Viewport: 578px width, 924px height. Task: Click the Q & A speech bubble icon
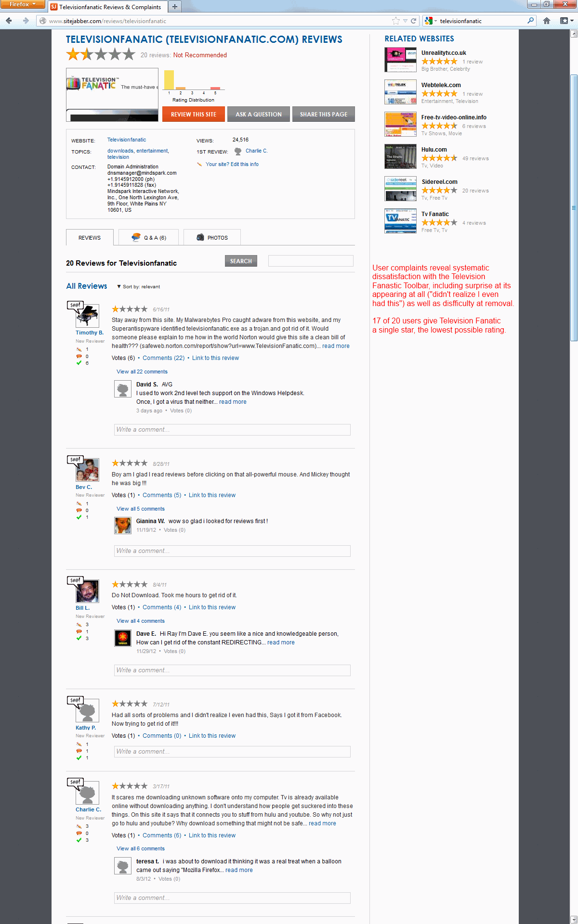(136, 237)
